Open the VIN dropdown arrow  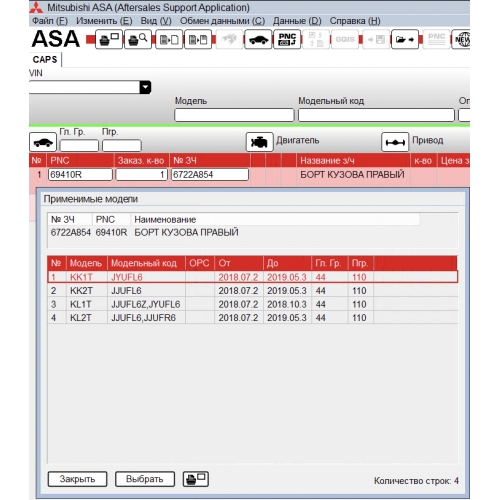[x=145, y=87]
